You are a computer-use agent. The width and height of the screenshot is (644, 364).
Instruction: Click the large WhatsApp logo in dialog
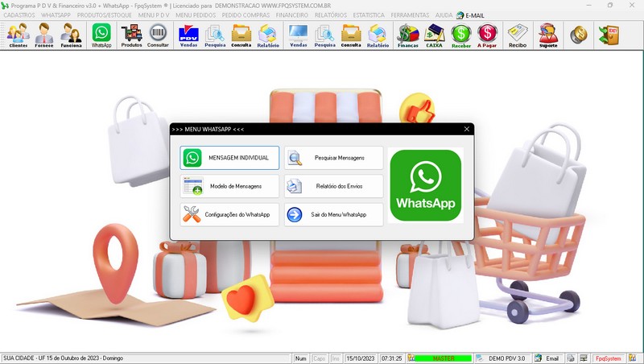(426, 185)
